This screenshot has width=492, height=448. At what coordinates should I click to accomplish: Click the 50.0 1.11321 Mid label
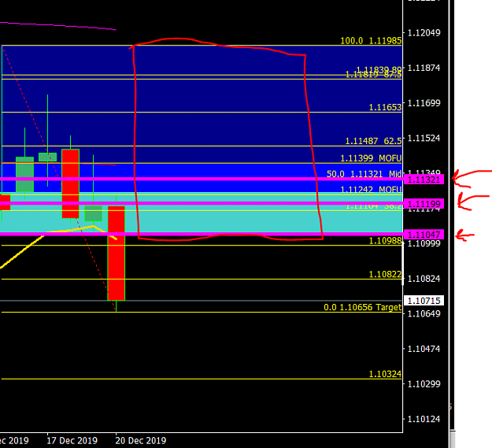(364, 174)
